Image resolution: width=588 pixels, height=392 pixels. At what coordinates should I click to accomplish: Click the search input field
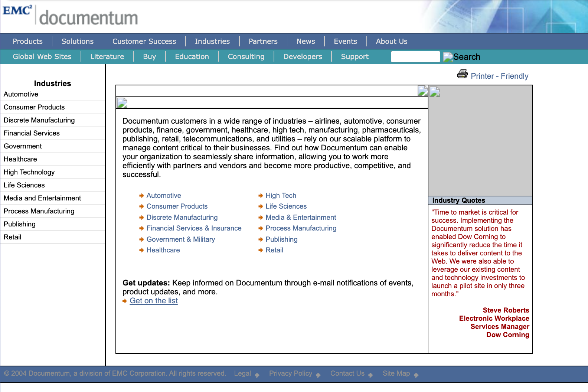point(415,57)
